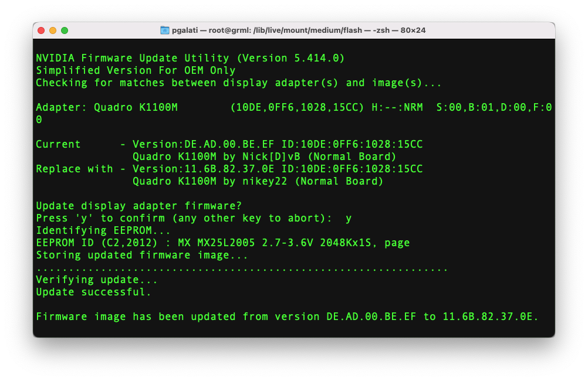Click 'Quadro K1100M by Nick[D]vB (Normal Board)'
588x381 pixels.
[x=265, y=157]
